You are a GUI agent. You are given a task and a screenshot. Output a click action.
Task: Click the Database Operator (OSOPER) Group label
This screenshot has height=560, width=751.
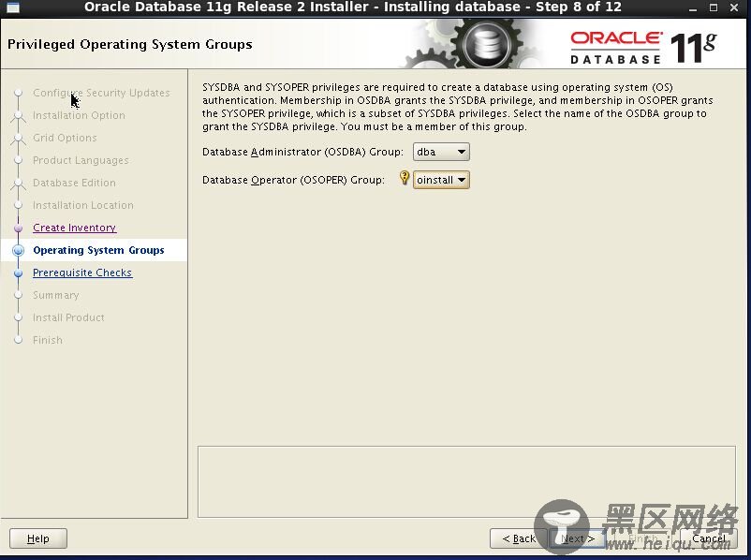click(293, 180)
